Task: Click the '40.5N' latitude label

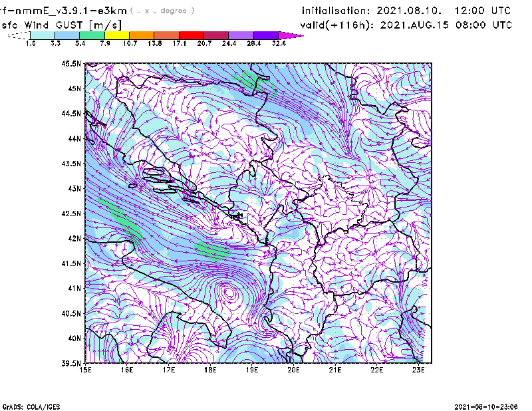Action: [71, 314]
